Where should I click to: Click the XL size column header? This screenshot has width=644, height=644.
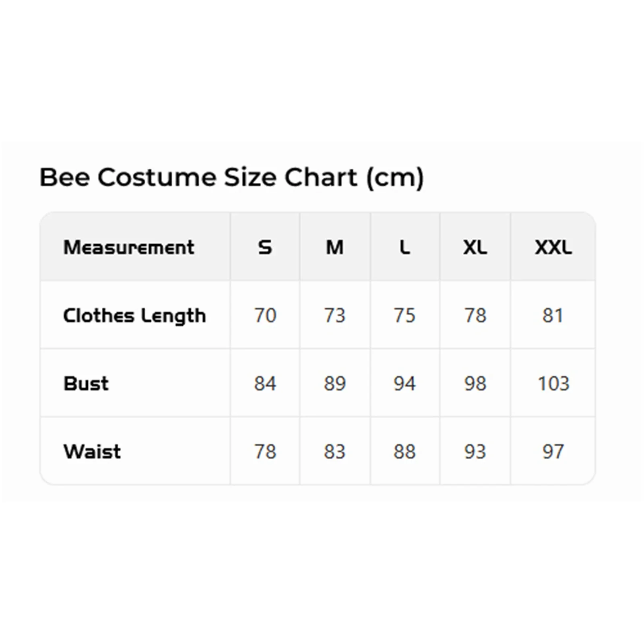pos(475,247)
